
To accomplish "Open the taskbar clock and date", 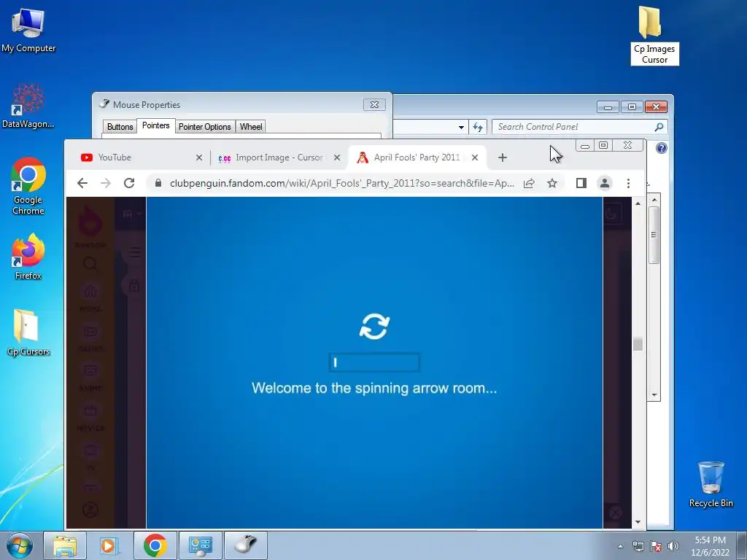I will [x=710, y=546].
